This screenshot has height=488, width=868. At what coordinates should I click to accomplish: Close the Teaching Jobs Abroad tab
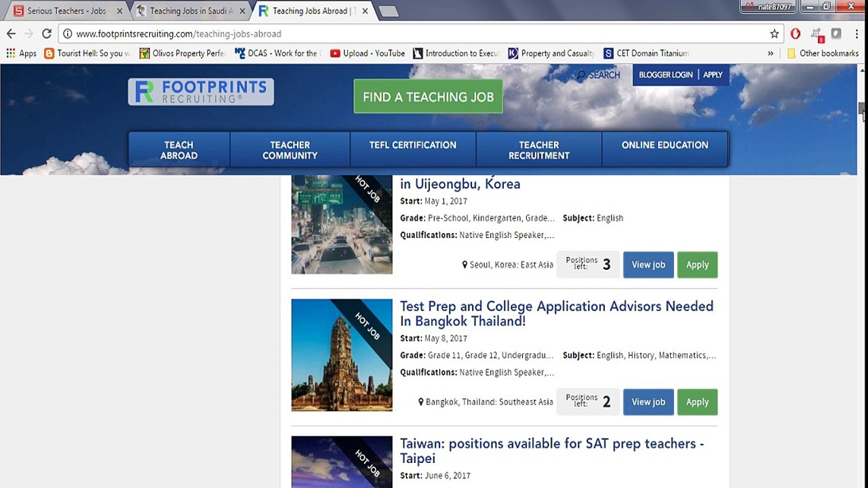365,11
